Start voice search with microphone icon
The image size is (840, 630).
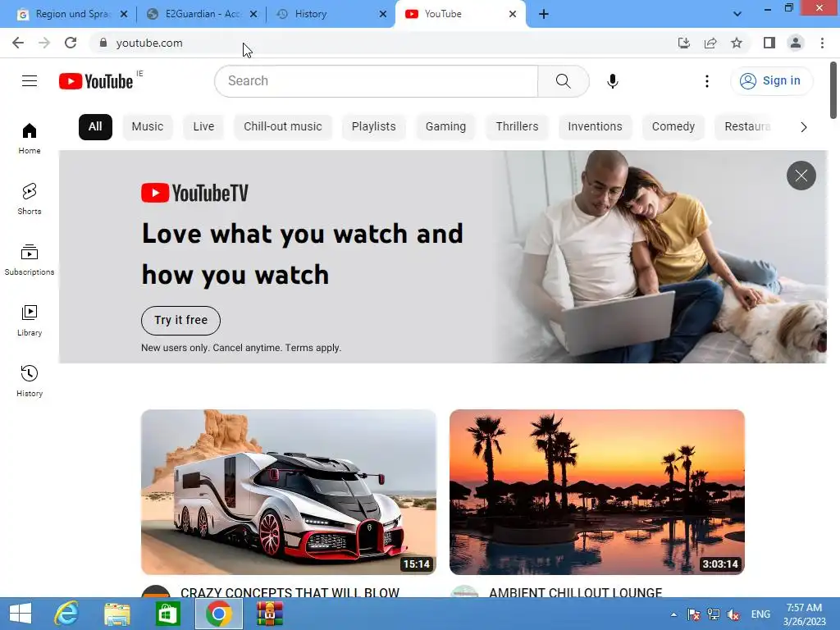click(x=612, y=81)
